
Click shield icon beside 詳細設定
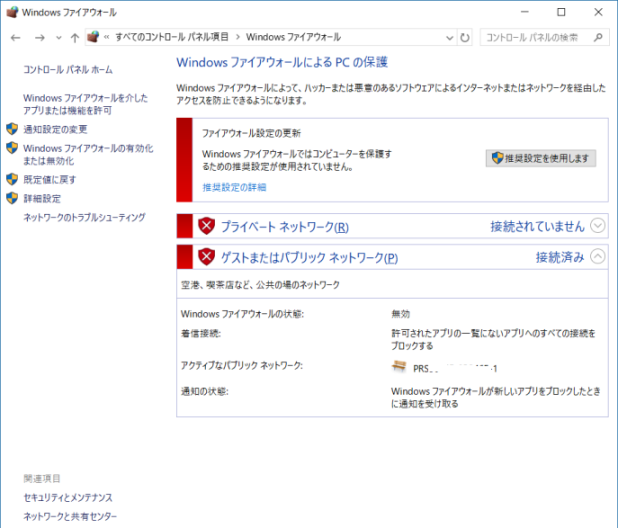[x=12, y=198]
